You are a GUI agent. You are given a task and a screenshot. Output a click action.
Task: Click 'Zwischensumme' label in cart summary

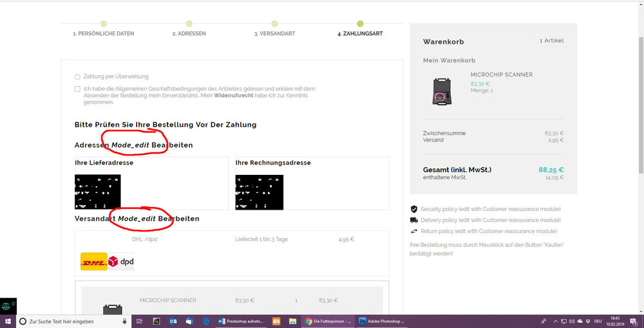[444, 133]
